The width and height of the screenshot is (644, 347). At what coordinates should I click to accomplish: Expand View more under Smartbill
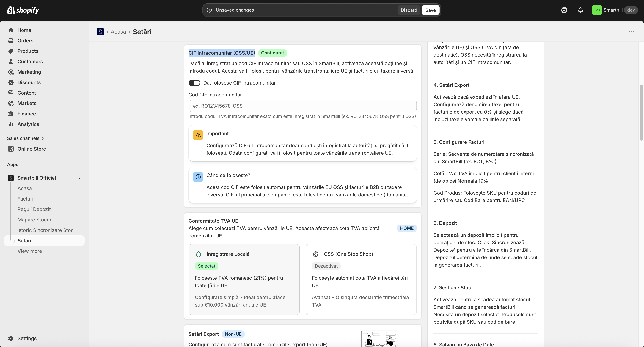30,251
